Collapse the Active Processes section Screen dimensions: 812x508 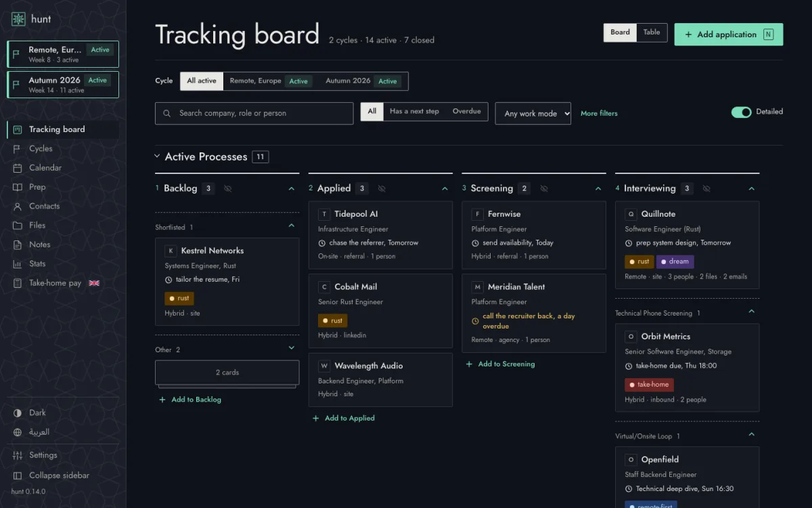(158, 156)
